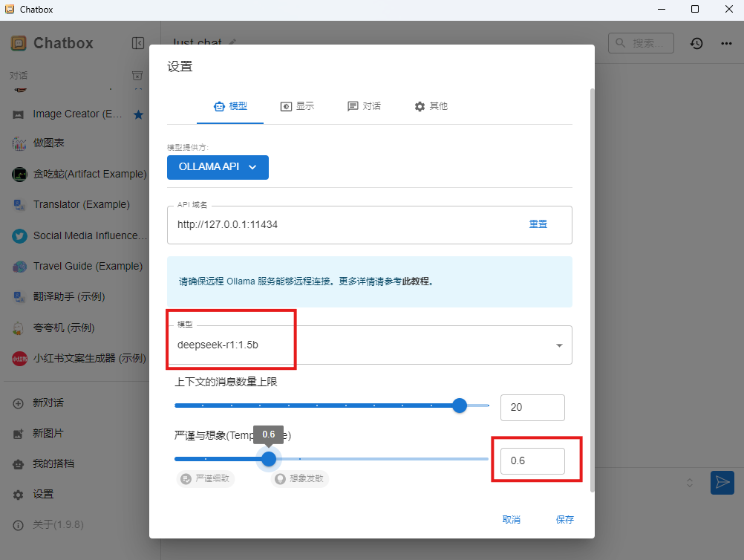Click the Chatbox logo in sidebar

[19, 43]
